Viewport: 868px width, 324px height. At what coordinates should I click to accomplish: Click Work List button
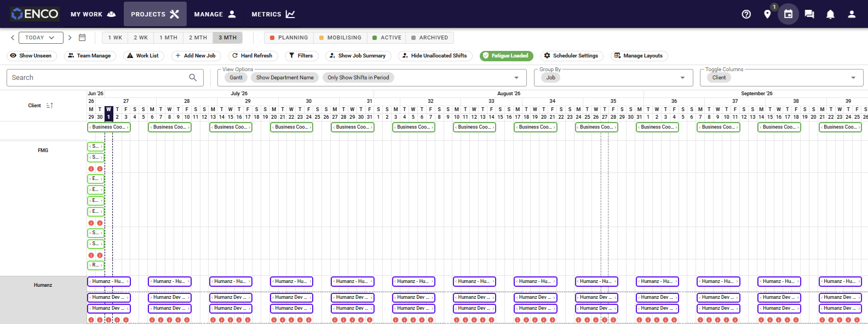pyautogui.click(x=143, y=56)
